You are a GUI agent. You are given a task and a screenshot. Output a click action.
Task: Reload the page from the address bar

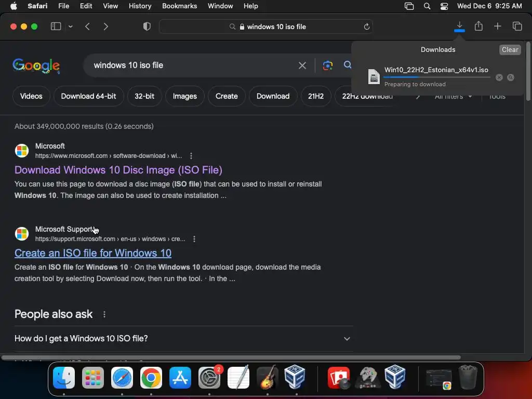coord(366,26)
